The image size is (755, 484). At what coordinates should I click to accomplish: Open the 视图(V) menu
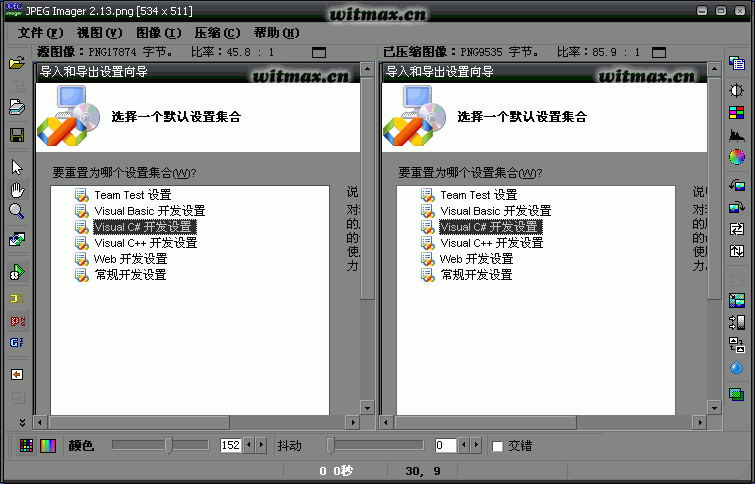click(x=100, y=33)
